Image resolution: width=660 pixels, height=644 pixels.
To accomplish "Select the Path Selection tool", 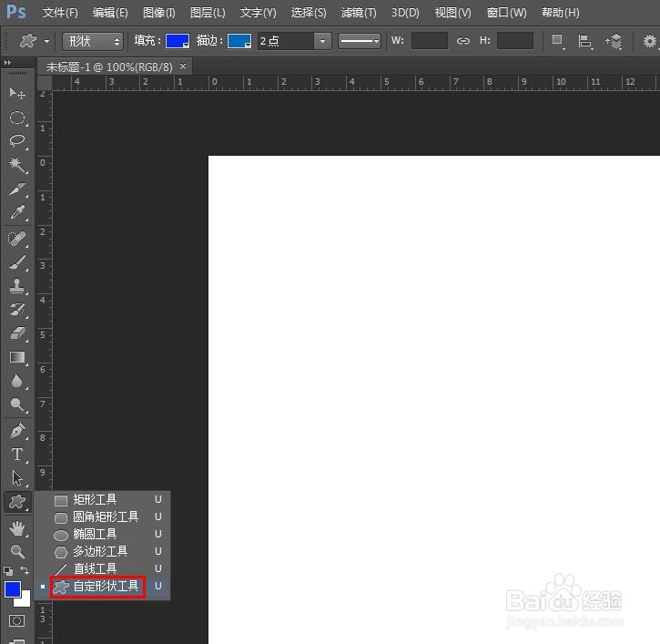I will [17, 478].
